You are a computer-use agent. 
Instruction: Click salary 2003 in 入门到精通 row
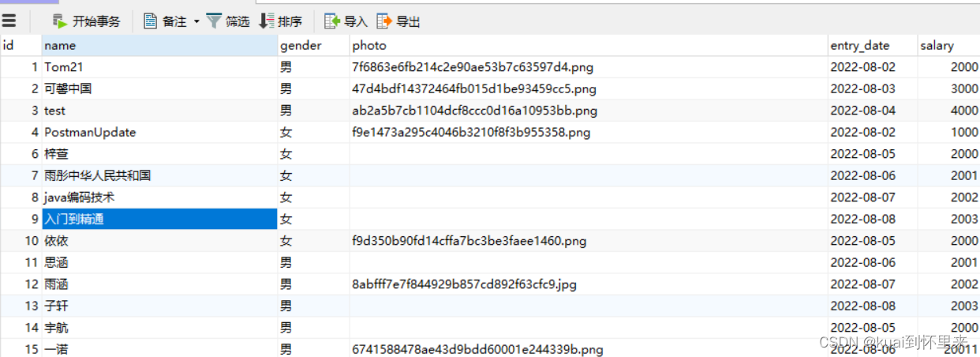[949, 219]
